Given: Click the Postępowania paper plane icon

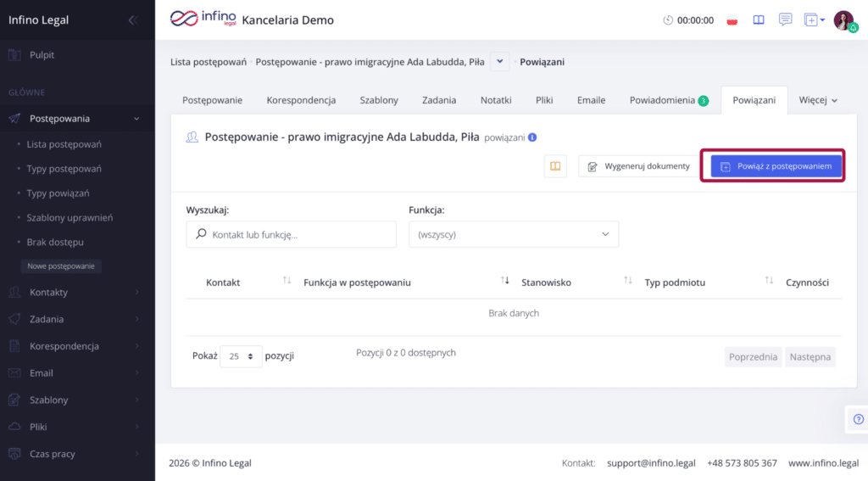Looking at the screenshot, I should tap(15, 119).
